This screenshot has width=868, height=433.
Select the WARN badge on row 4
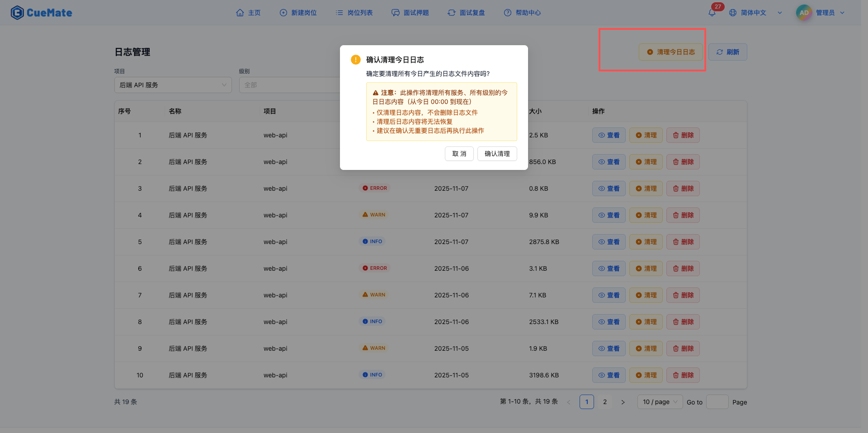click(373, 215)
